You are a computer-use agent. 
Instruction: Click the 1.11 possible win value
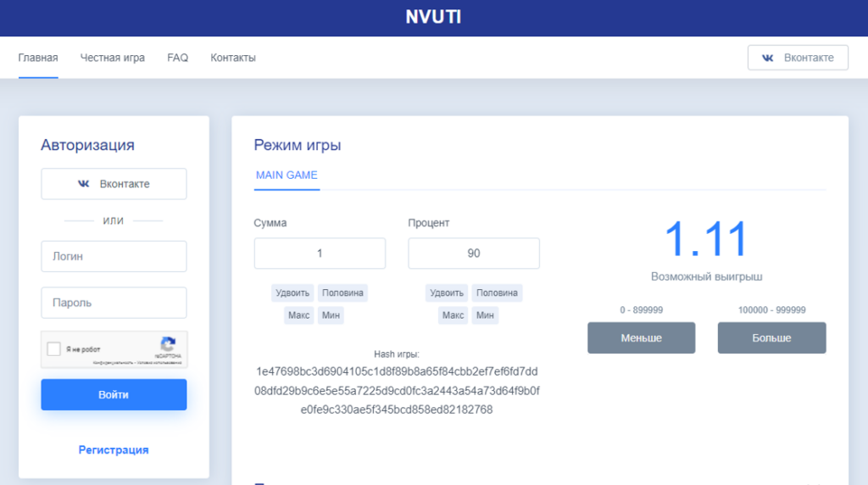(706, 239)
